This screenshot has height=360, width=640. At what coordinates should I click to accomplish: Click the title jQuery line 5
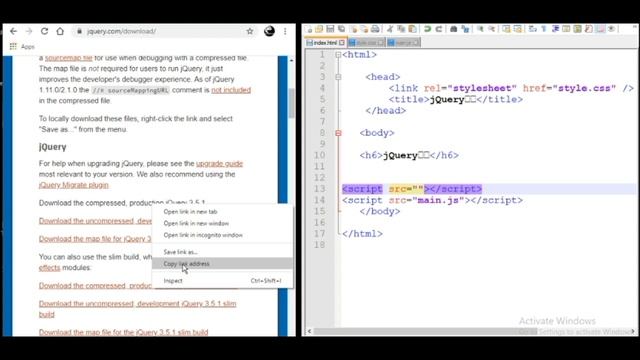[x=456, y=100]
